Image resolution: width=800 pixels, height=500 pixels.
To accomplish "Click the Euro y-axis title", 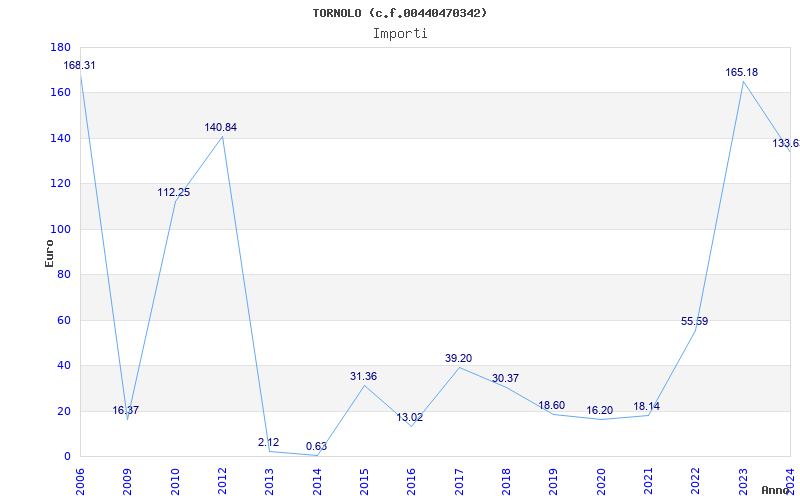I will [49, 253].
